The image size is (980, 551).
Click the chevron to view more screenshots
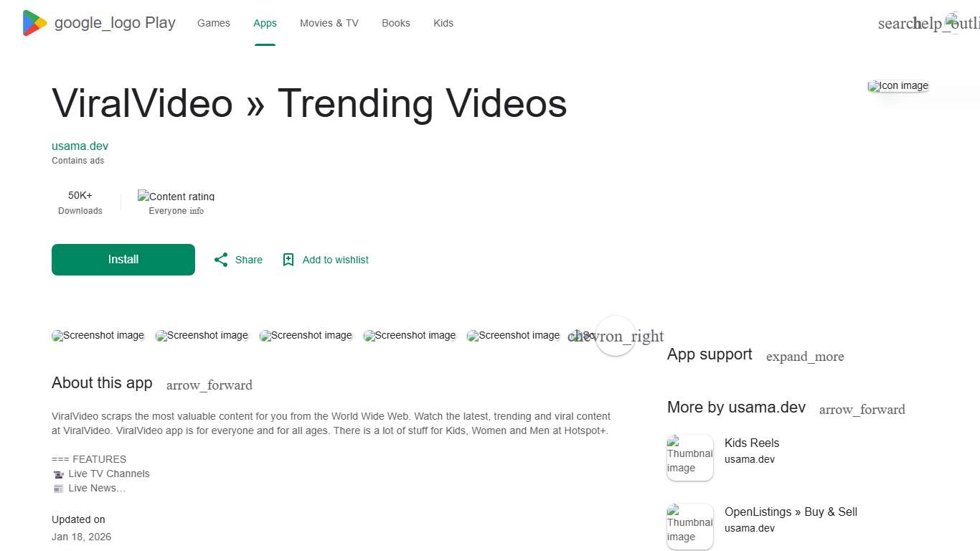point(616,336)
